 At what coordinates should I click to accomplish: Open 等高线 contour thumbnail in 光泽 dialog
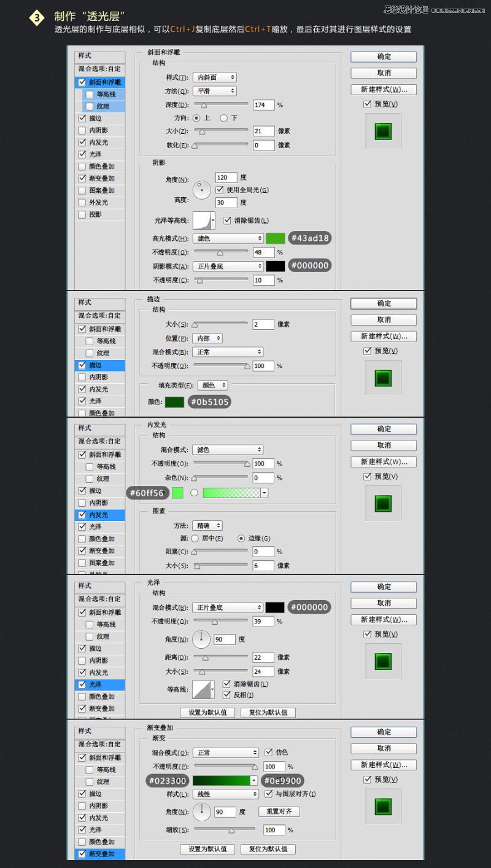click(201, 689)
